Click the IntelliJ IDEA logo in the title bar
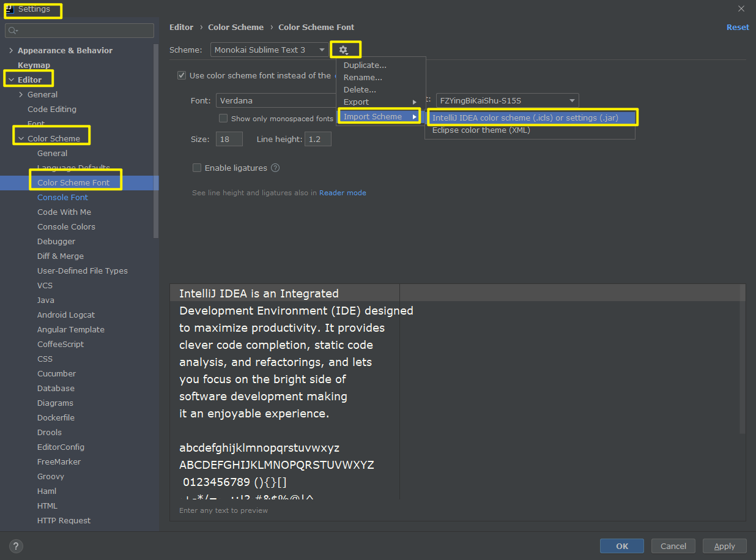The image size is (756, 560). pos(9,9)
